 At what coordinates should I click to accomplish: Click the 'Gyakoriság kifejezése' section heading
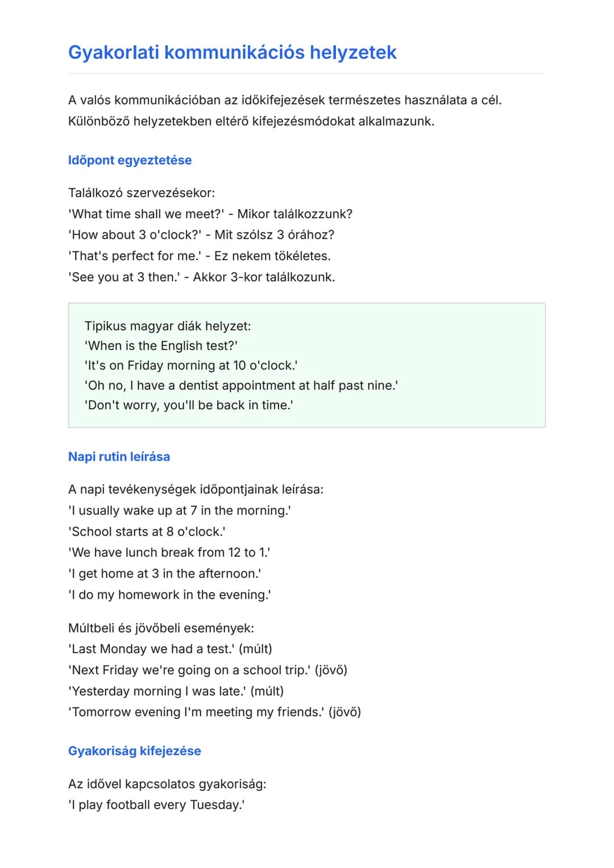coord(134,751)
